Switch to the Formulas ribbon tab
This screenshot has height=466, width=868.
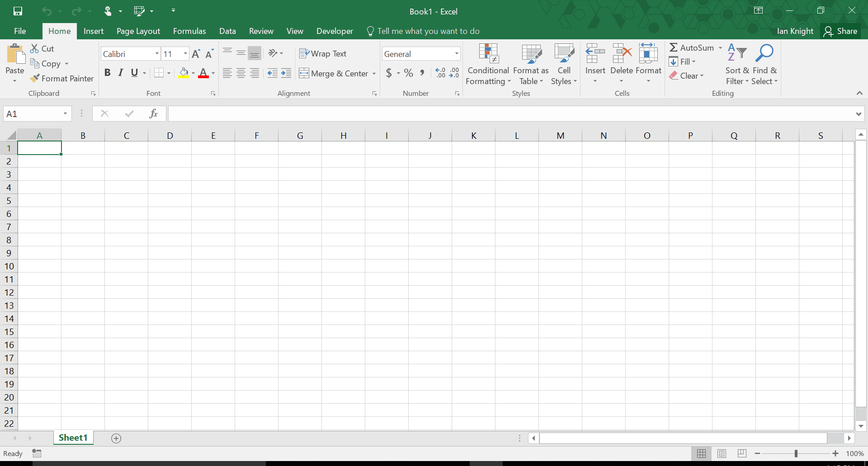189,31
